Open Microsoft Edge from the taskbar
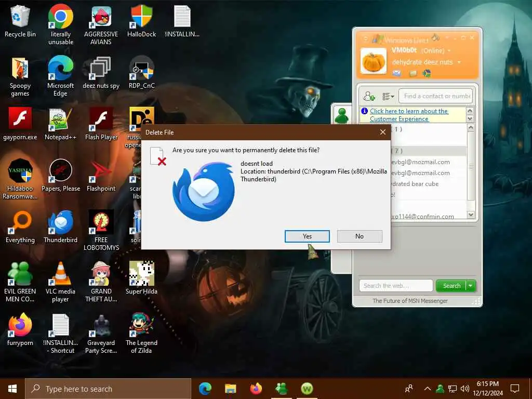 click(x=205, y=389)
